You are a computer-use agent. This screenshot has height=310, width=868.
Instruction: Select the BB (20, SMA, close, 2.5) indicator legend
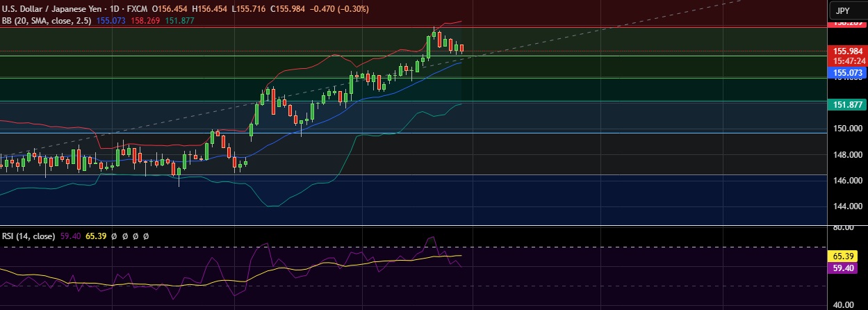(x=47, y=21)
